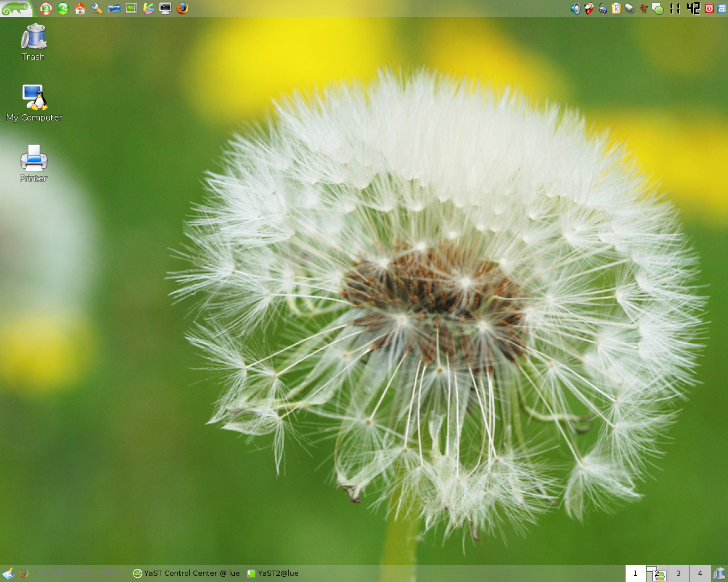Switch to virtual desktop 4
The height and width of the screenshot is (582, 728).
(700, 573)
